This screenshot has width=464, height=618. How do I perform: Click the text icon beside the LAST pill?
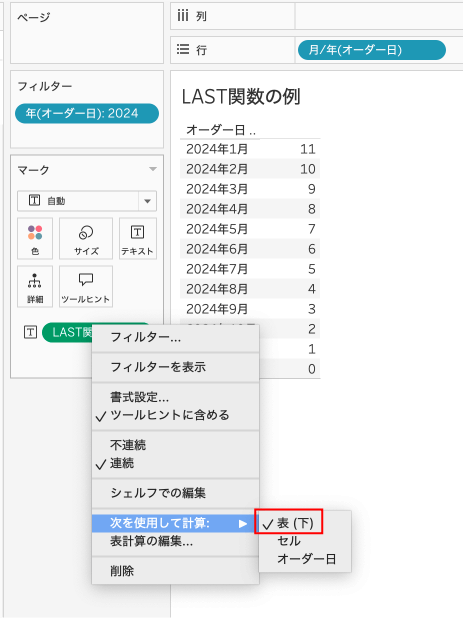pos(30,332)
